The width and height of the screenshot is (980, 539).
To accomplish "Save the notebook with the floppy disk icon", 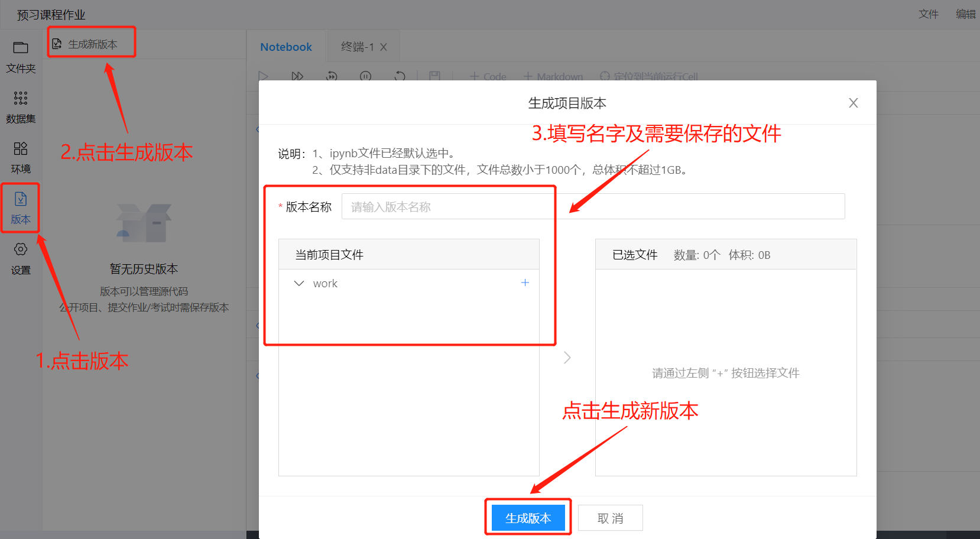I will [435, 76].
